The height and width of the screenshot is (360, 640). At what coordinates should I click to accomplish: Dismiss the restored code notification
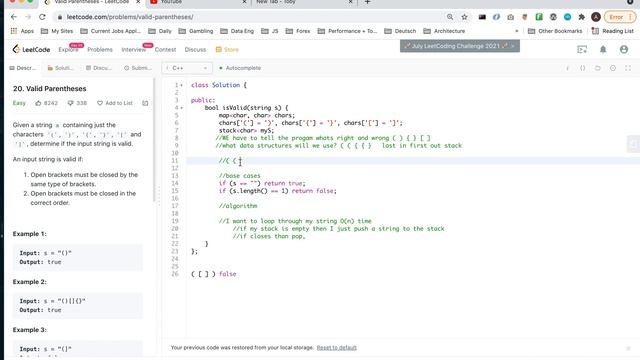click(x=628, y=348)
